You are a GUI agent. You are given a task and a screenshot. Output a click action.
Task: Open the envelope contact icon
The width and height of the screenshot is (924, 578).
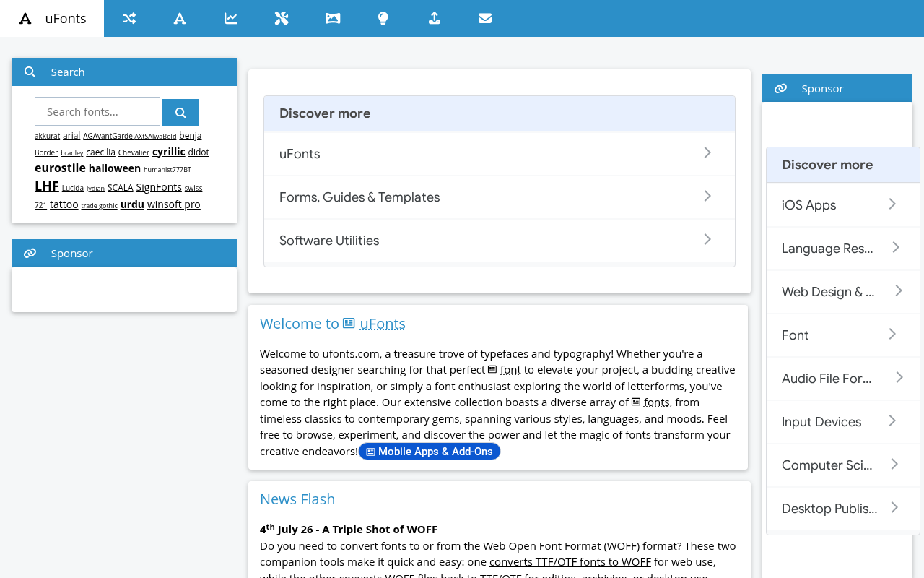click(x=485, y=19)
